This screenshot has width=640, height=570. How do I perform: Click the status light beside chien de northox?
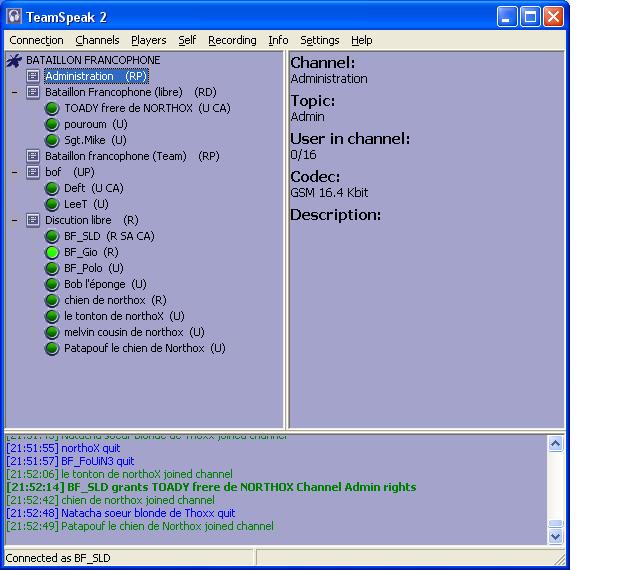tap(52, 300)
